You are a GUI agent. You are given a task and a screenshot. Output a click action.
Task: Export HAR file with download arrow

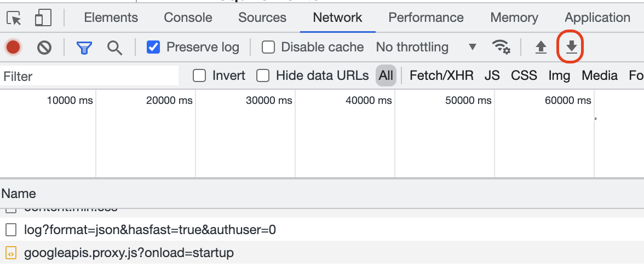coord(572,48)
